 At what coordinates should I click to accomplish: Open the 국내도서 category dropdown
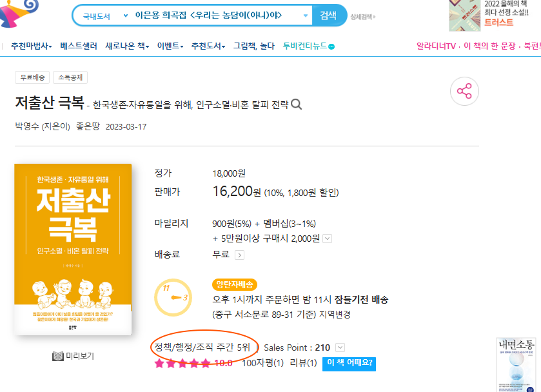coord(105,16)
